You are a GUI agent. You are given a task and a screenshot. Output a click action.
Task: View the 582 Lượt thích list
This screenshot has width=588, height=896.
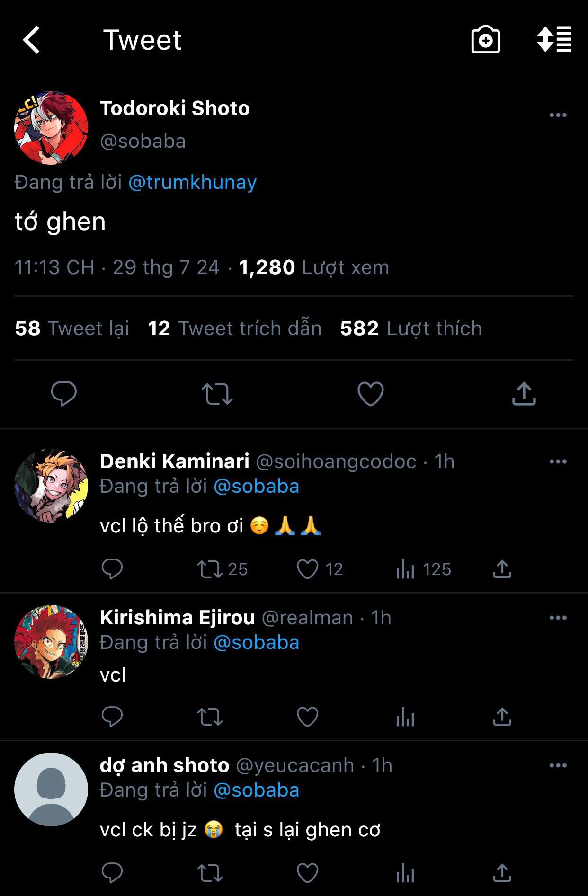tap(410, 328)
